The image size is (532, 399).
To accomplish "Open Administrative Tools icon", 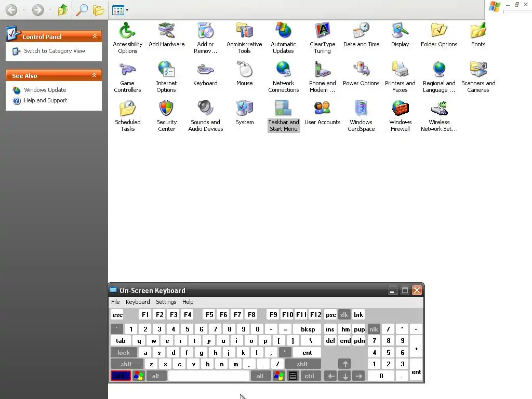I will click(244, 37).
